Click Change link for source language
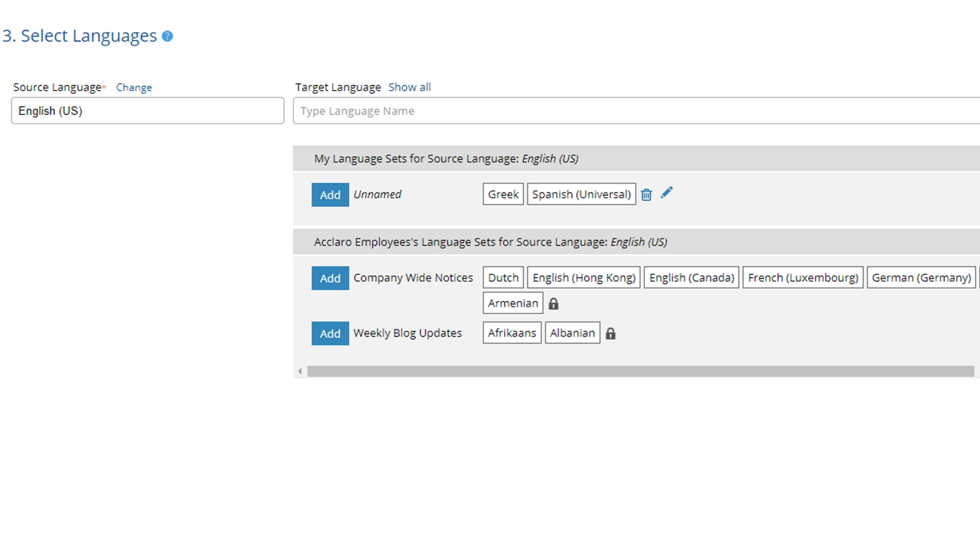The height and width of the screenshot is (551, 980). pos(134,88)
